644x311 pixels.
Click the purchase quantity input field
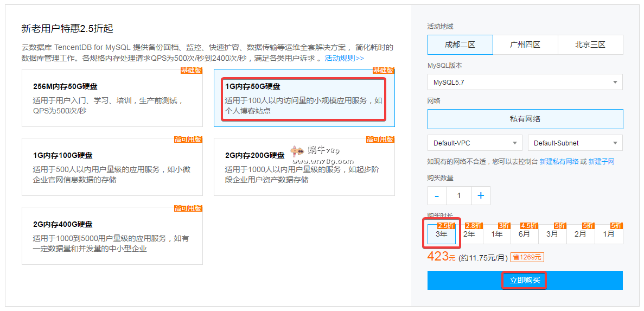(x=459, y=196)
